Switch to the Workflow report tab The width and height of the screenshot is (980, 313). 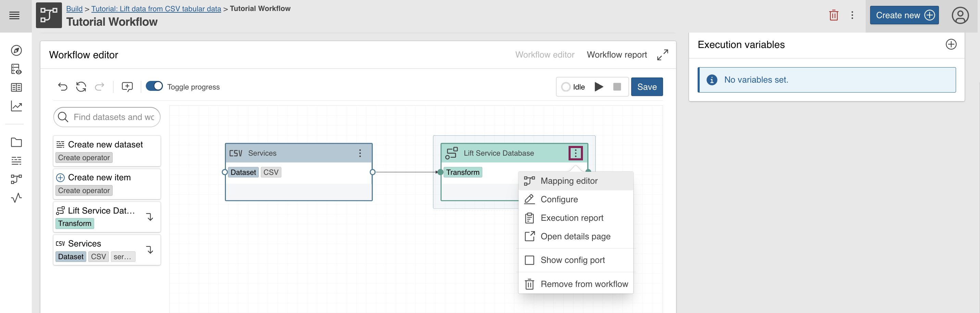pos(617,55)
